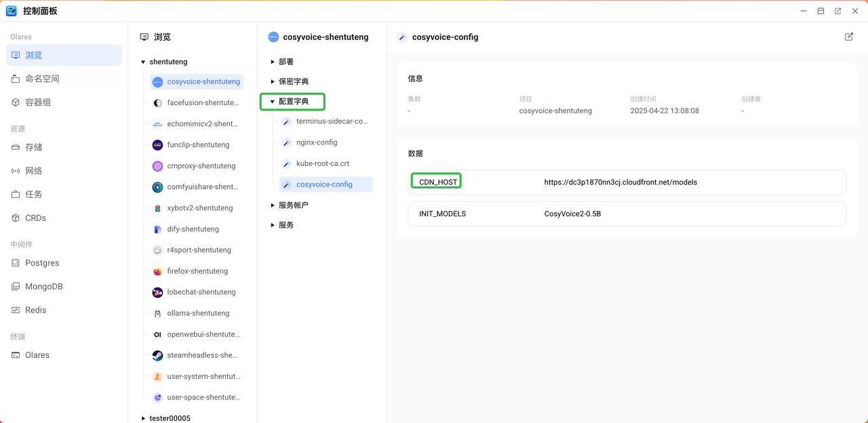
Task: Click the edit icon for cosyvoice-config
Action: [848, 37]
